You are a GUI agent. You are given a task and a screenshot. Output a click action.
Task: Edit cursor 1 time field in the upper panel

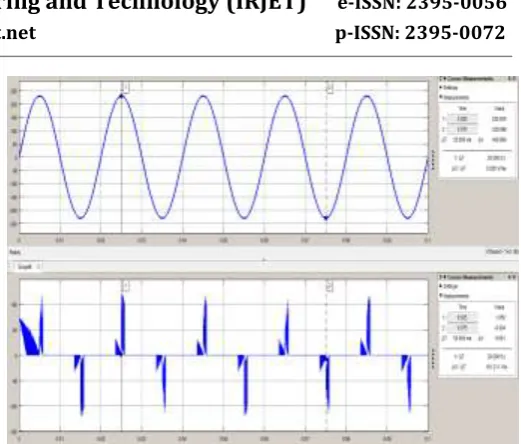pos(462,119)
